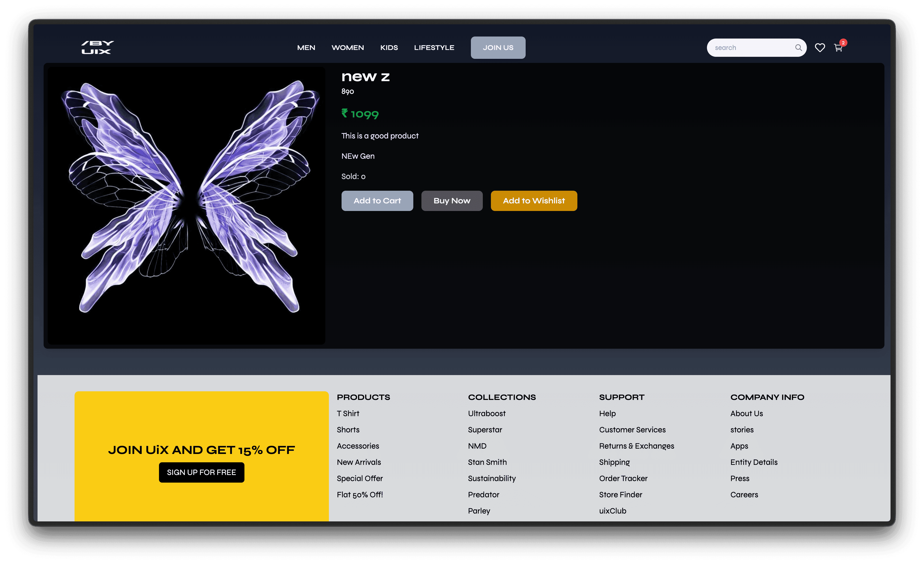The width and height of the screenshot is (924, 564).
Task: Open the LIFESTYLE menu
Action: pyautogui.click(x=434, y=48)
